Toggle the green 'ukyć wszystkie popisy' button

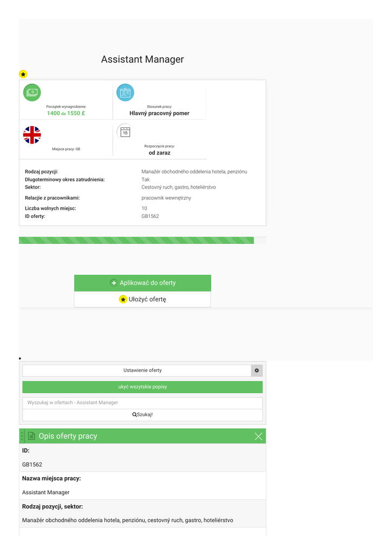pyautogui.click(x=142, y=387)
